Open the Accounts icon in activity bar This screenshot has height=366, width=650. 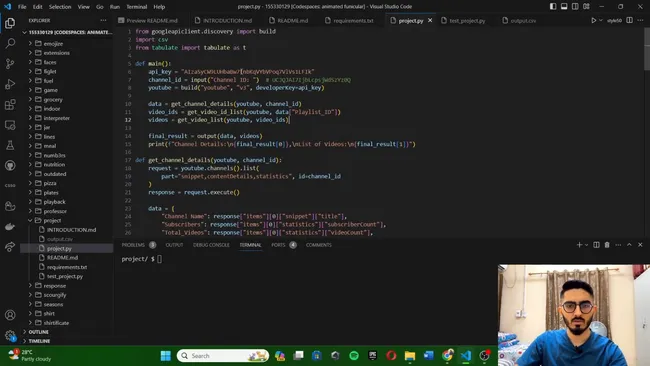coord(10,315)
